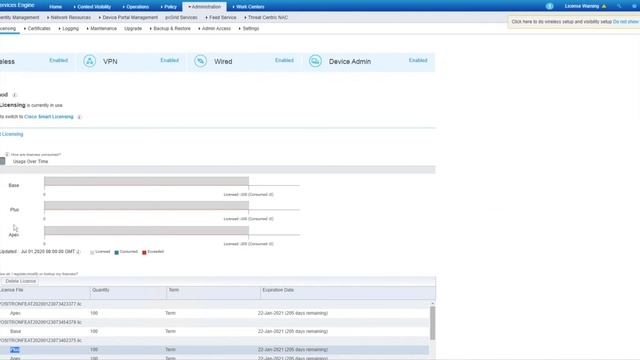Image resolution: width=640 pixels, height=360 pixels.
Task: Click the Wired service icon
Action: click(x=200, y=61)
